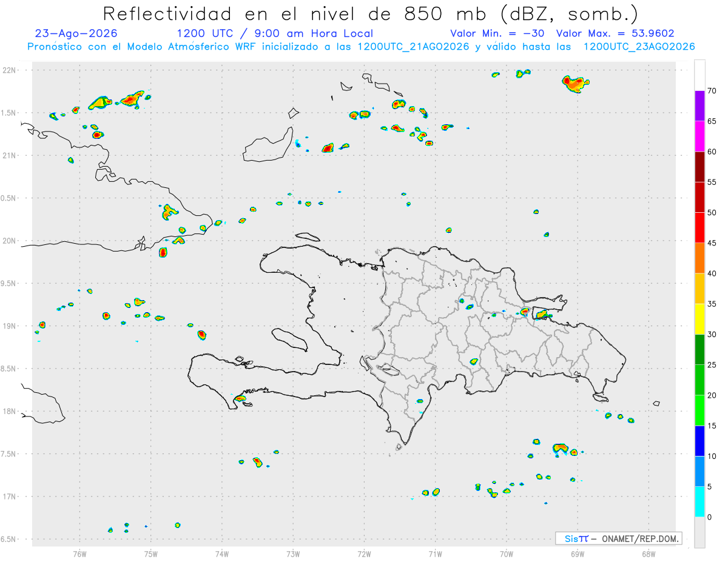Click the '72W' longitude label
This screenshot has height=562, width=728.
point(364,554)
